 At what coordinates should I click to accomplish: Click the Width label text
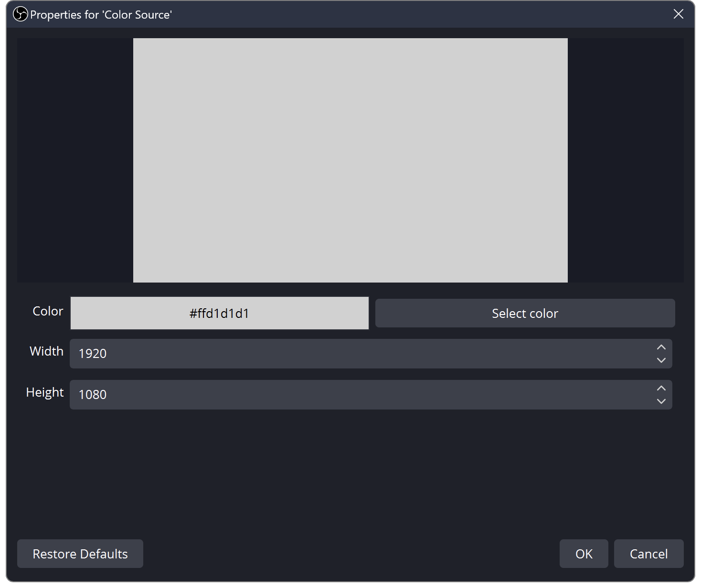(x=46, y=351)
